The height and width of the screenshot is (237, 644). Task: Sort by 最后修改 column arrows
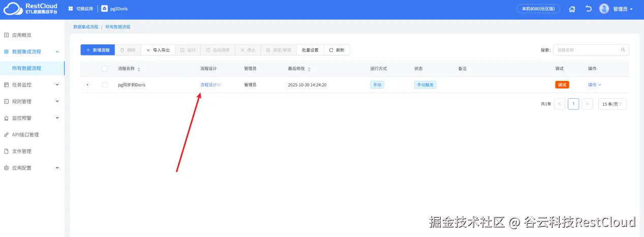[309, 69]
